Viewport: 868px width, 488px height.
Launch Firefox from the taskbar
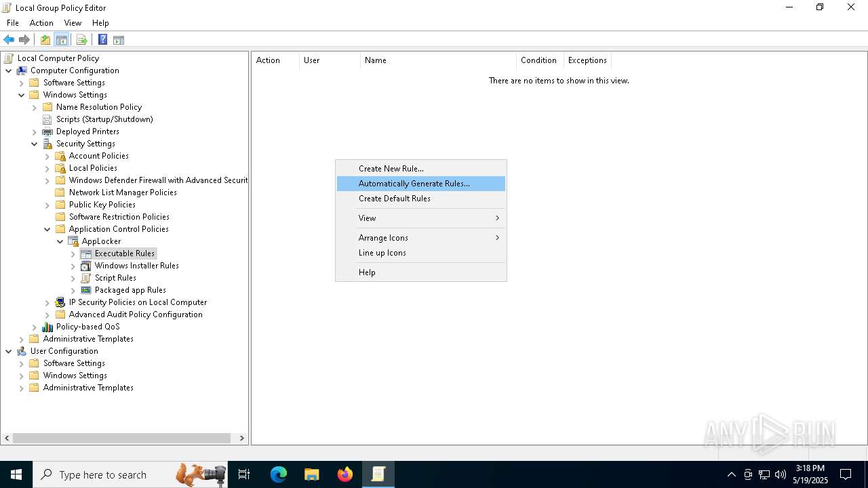point(345,474)
